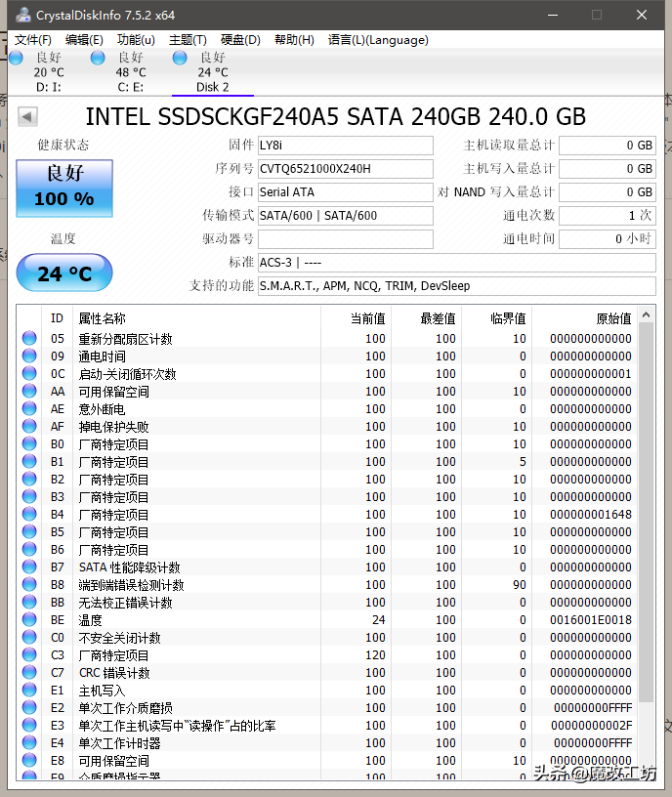
Task: Click the status orb for attribute B7
Action: click(x=29, y=566)
